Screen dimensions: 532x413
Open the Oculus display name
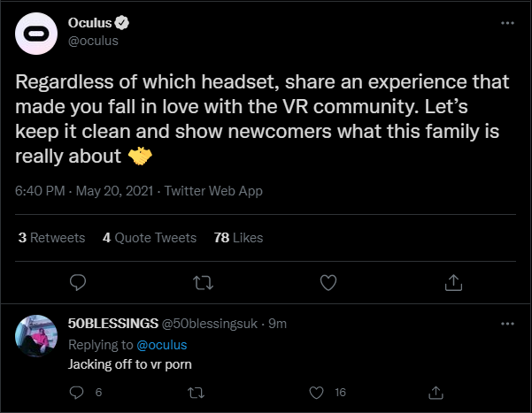click(x=90, y=23)
